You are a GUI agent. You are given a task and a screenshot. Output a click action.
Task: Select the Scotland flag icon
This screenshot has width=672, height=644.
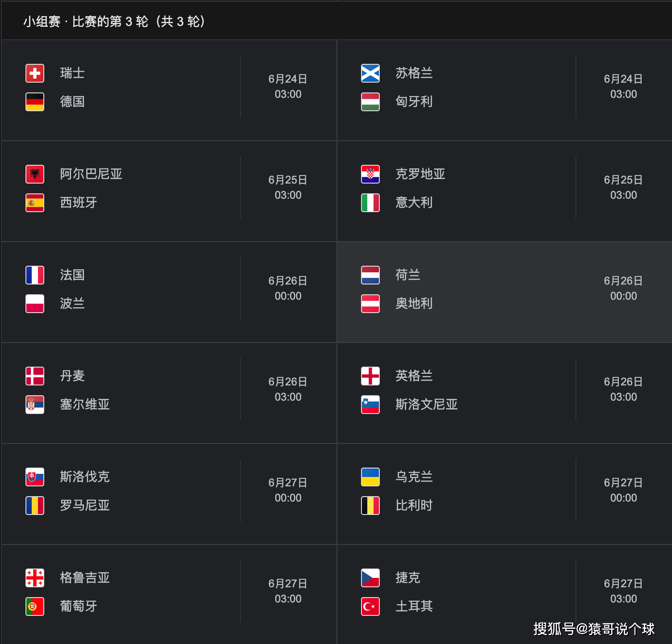click(370, 73)
